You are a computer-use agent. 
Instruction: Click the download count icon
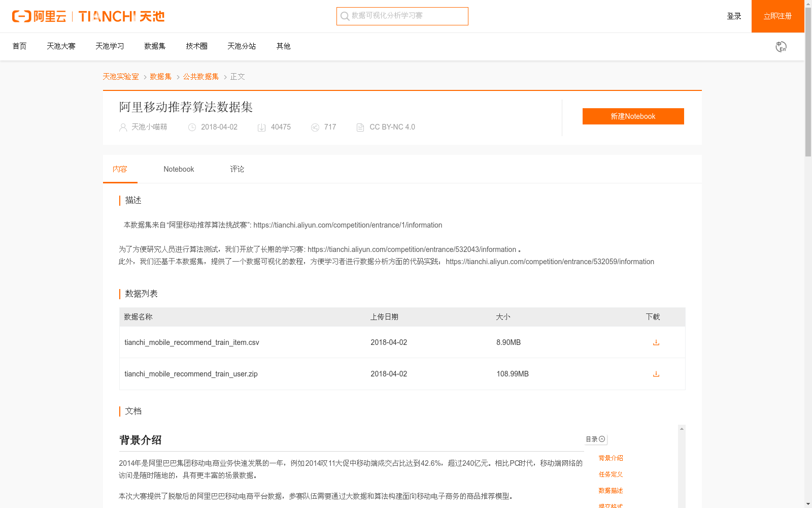click(x=261, y=128)
